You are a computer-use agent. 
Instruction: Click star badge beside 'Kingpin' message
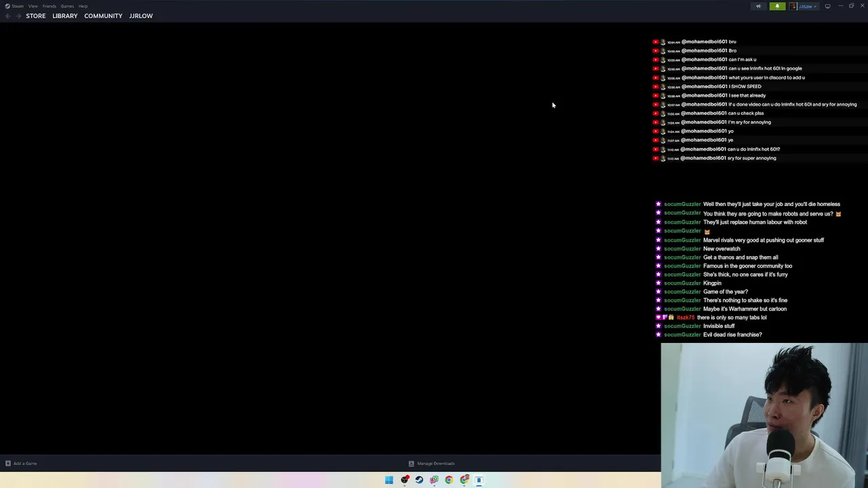coord(658,283)
